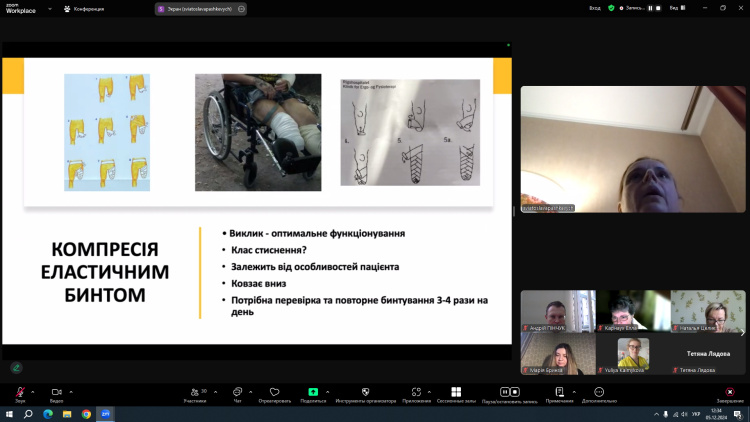Open audio options arrow beside Звук
The height and width of the screenshot is (422, 750).
[x=33, y=392]
